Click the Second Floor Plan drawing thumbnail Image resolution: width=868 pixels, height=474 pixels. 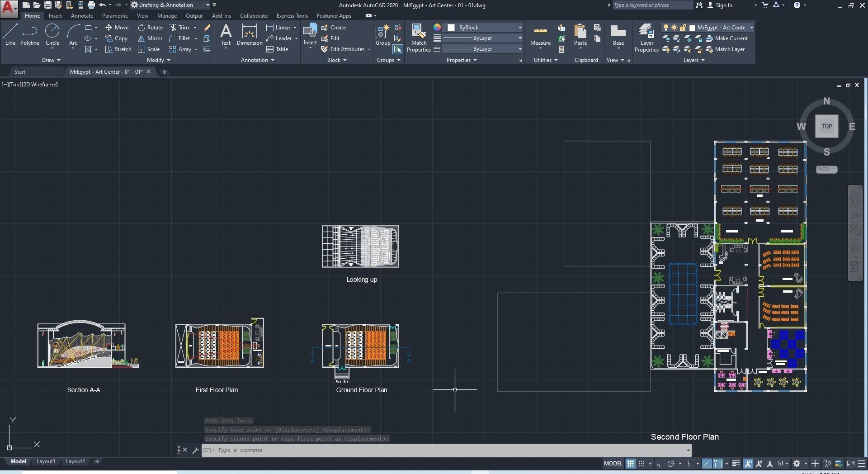(728, 266)
